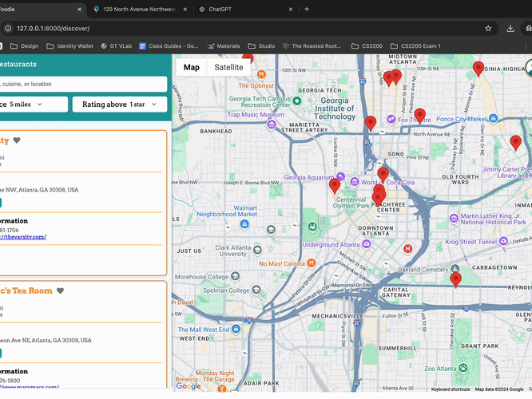Select red marker west of North Avenue NE
Image resolution: width=532 pixels, height=399 pixels.
[x=371, y=123]
